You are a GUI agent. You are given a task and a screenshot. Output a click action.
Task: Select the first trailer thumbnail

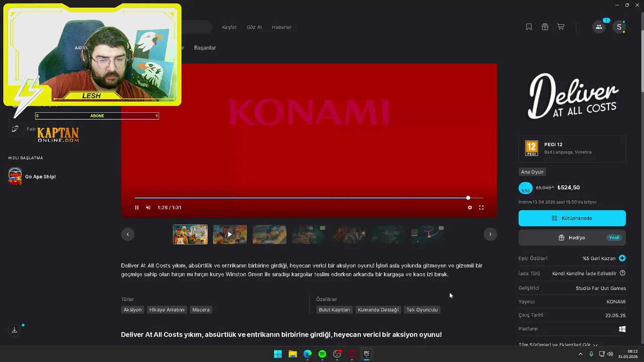(x=190, y=234)
